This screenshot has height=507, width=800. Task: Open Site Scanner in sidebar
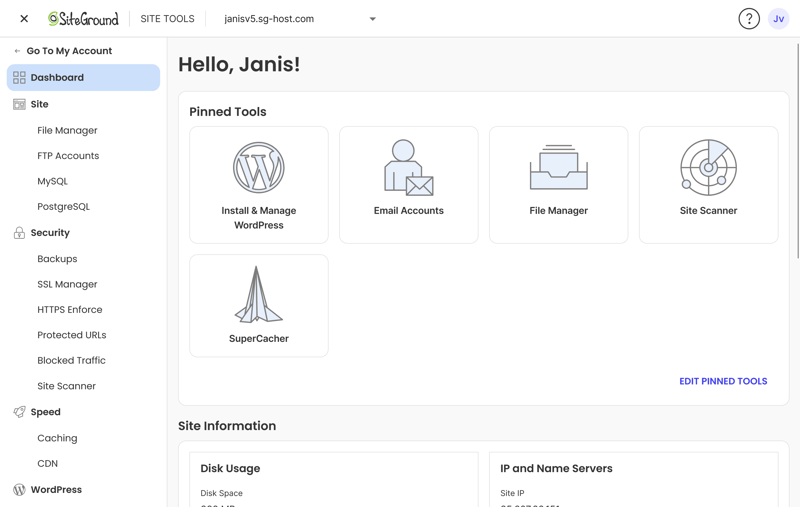pos(67,386)
